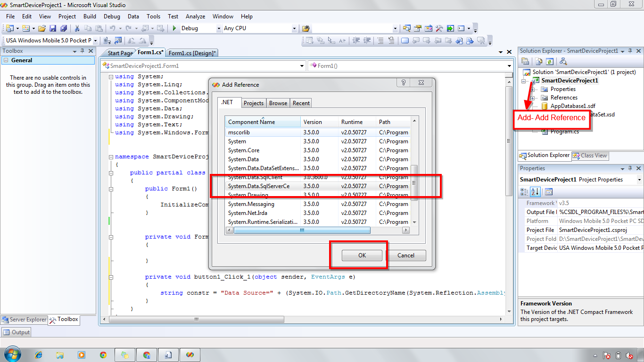The image size is (644, 362).
Task: Click Increase Line Indent icon
Action: click(x=367, y=41)
